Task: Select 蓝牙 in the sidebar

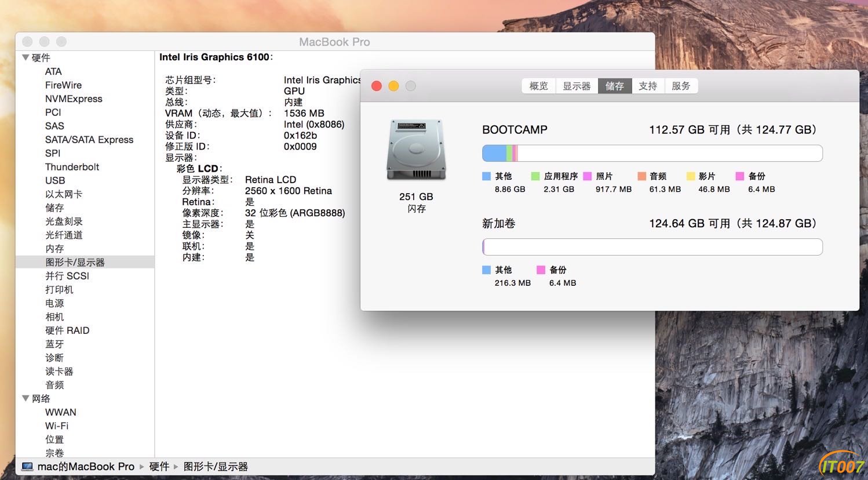Action: pyautogui.click(x=54, y=344)
